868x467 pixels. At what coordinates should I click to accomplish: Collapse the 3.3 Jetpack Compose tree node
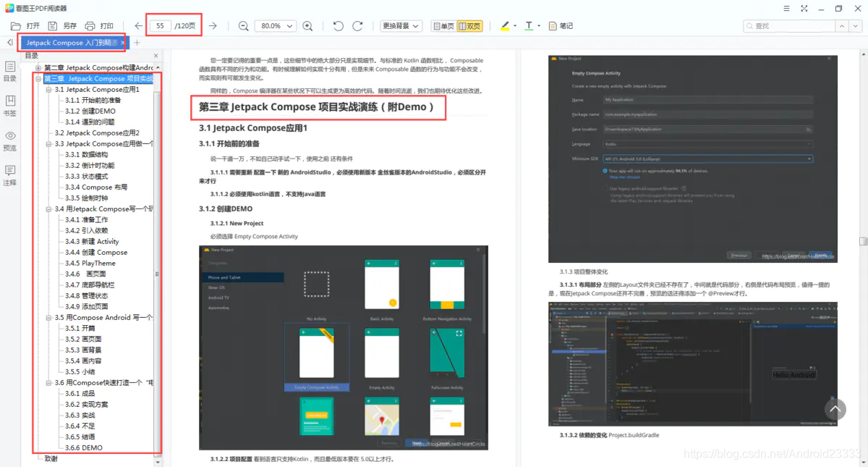[x=49, y=144]
